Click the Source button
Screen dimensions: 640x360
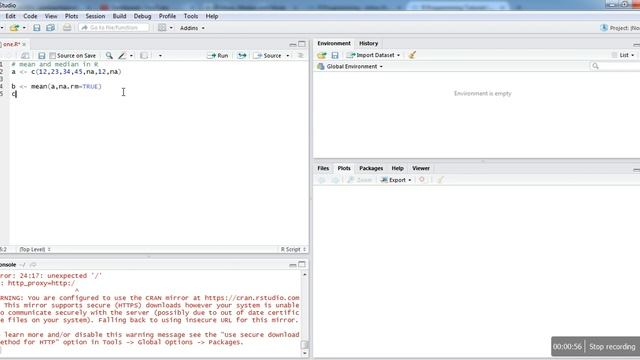pyautogui.click(x=268, y=56)
